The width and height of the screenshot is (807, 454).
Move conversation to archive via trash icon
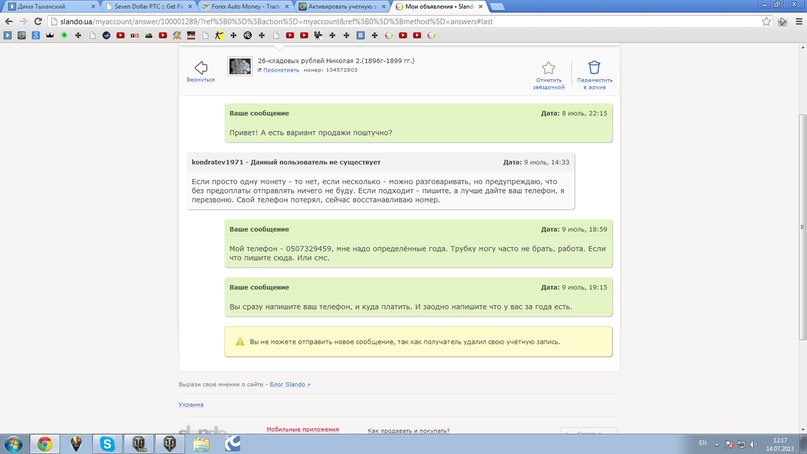[594, 68]
